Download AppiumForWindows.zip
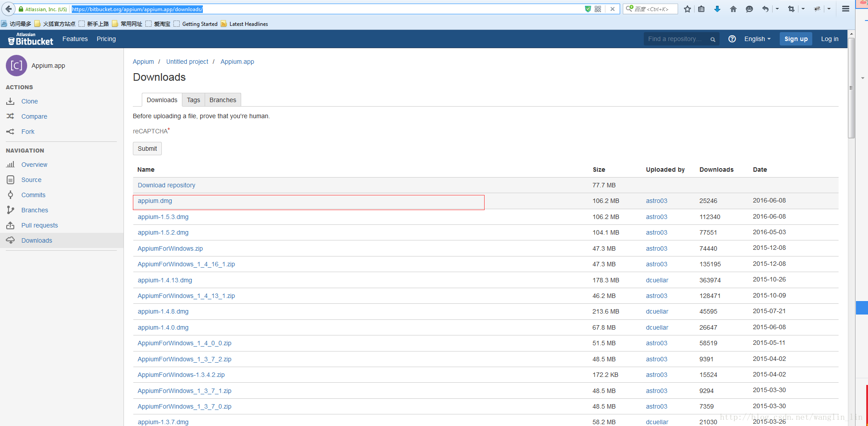Viewport: 868px width, 426px height. [x=170, y=248]
